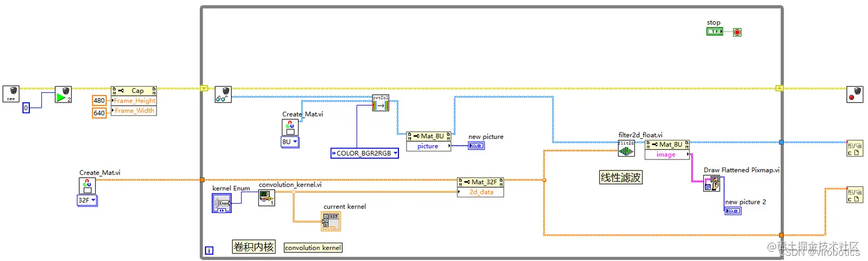Screen dimensions: 868x261
Task: Open the 32F type enum dropdown
Action: click(x=87, y=200)
